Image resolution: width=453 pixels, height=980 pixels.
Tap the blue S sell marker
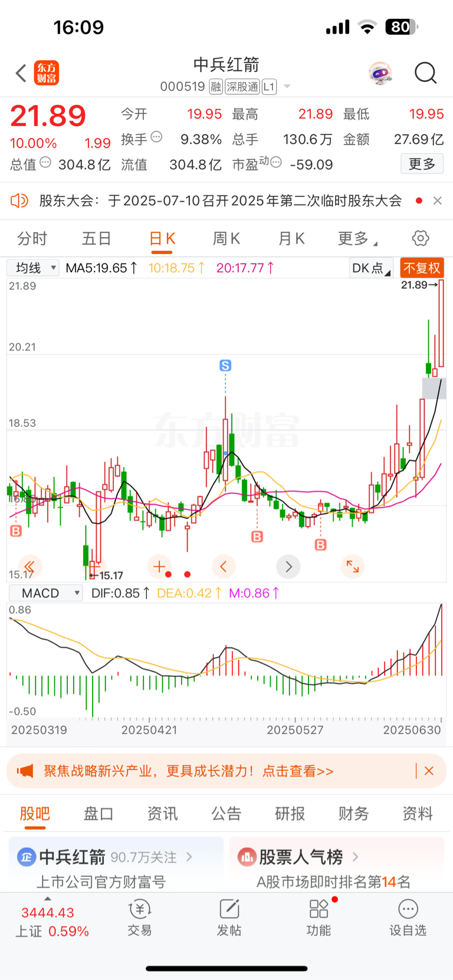(225, 366)
